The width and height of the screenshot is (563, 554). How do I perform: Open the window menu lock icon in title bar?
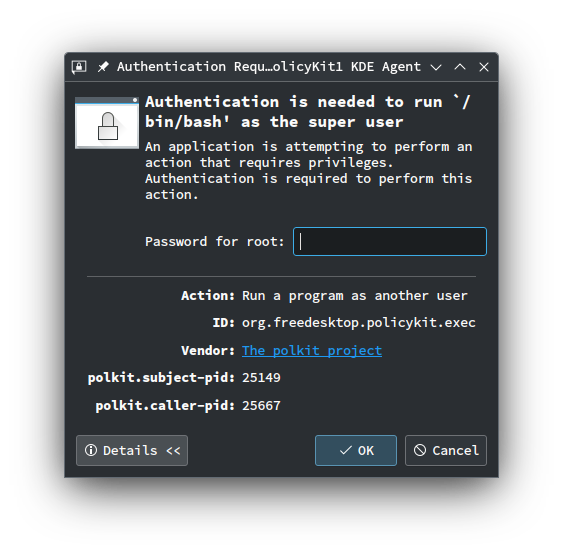point(79,67)
